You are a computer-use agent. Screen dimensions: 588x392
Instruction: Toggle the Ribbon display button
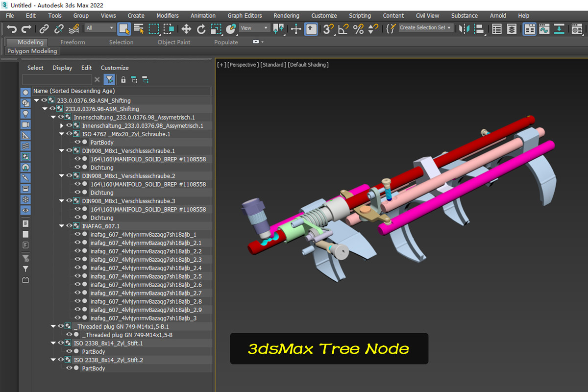click(529, 29)
